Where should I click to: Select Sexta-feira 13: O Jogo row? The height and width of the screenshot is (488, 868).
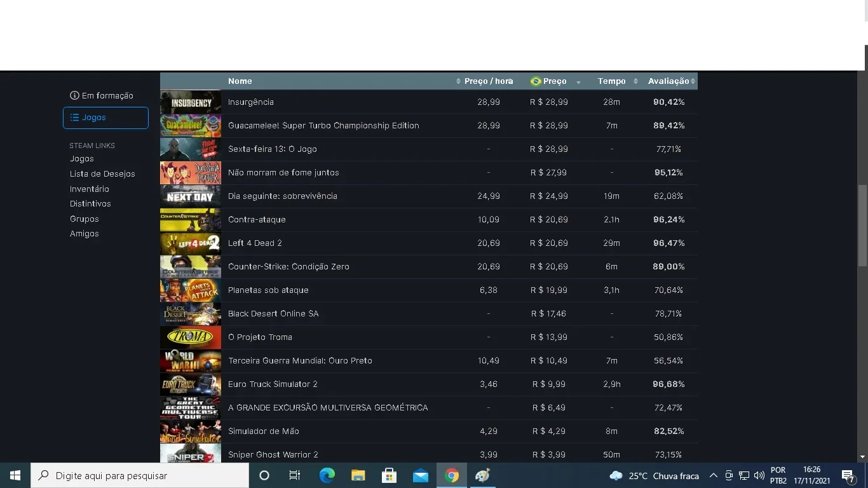429,149
